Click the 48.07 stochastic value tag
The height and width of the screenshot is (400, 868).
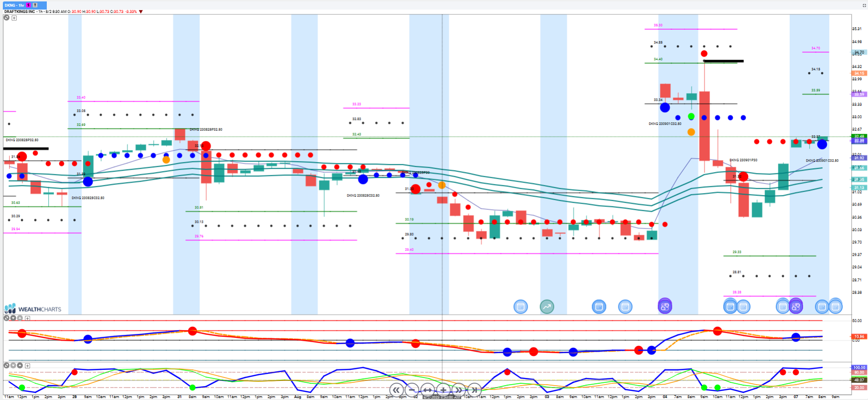(x=859, y=380)
